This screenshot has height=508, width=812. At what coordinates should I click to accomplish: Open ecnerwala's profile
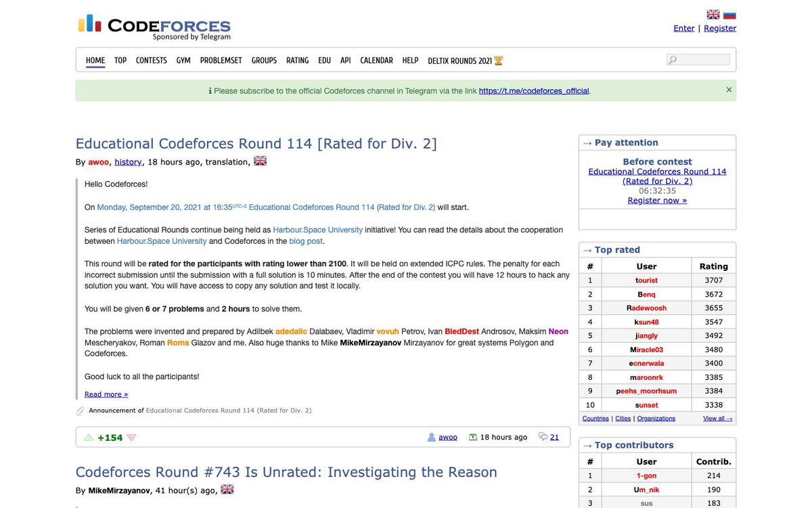[646, 364]
